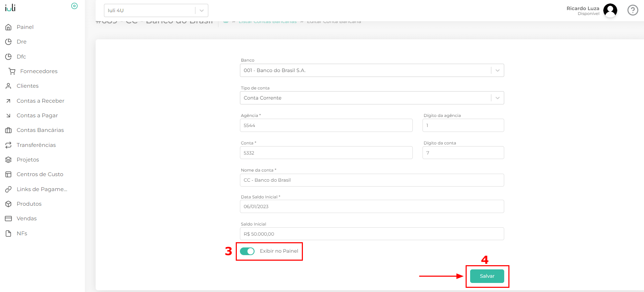Screen dimensions: 644x292
Task: Go to Contas a Receber menu
Action: (40, 101)
